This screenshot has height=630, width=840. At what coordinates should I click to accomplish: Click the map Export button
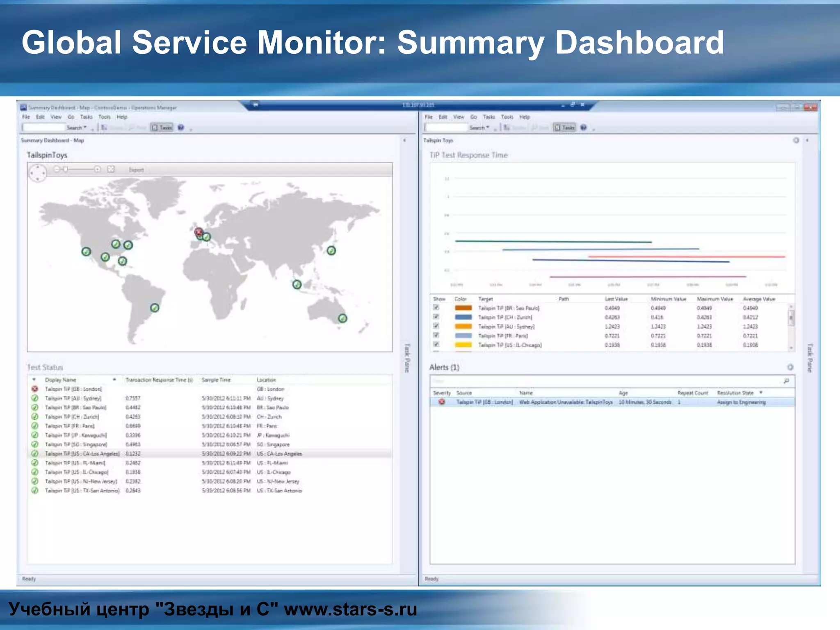(136, 170)
